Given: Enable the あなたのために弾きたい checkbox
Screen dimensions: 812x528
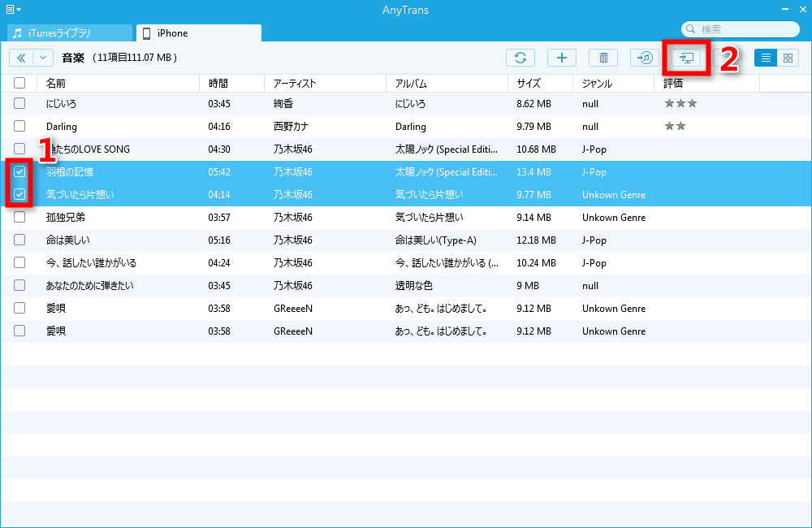Looking at the screenshot, I should pos(19,285).
